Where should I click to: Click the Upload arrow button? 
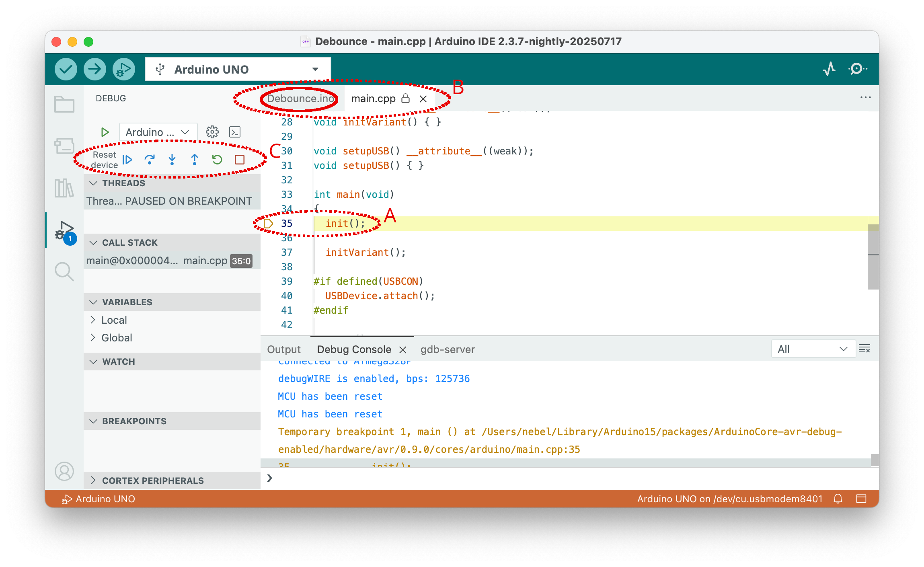coord(94,69)
